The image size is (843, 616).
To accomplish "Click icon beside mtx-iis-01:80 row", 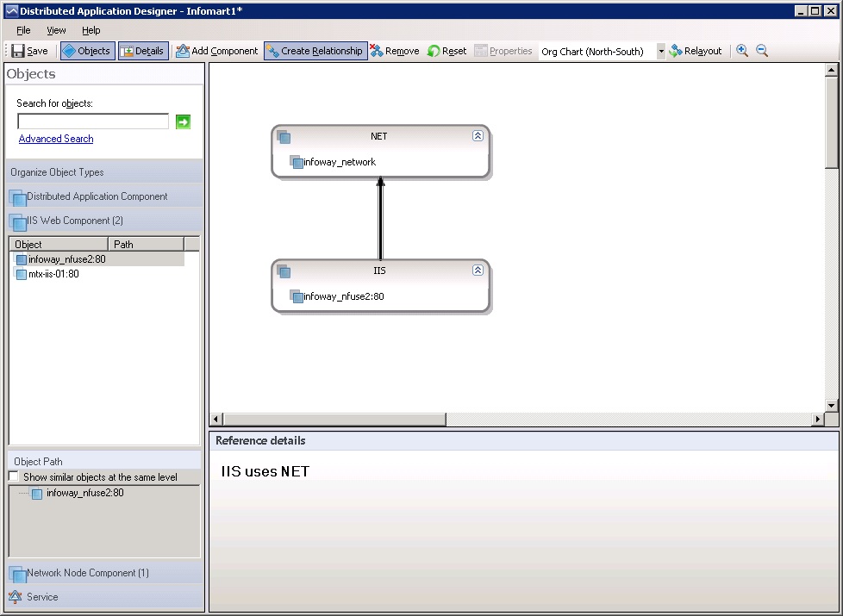I will 21,274.
